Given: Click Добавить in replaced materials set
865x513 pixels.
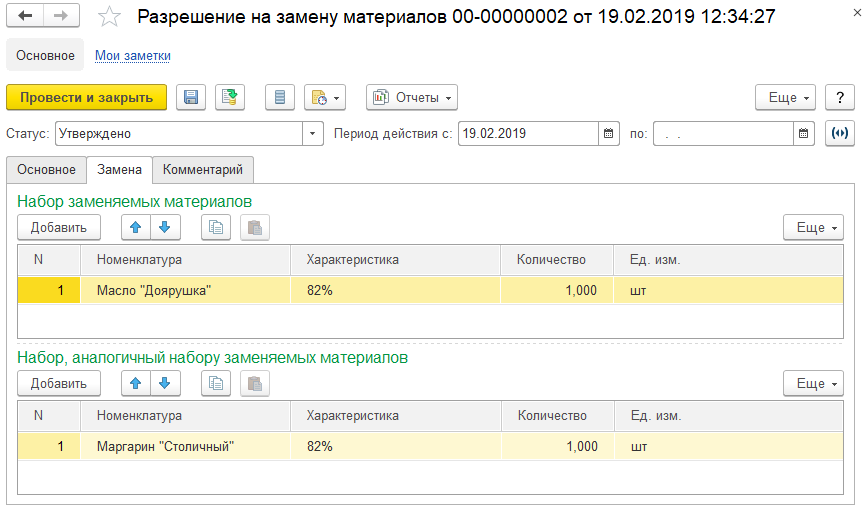Looking at the screenshot, I should pyautogui.click(x=59, y=227).
